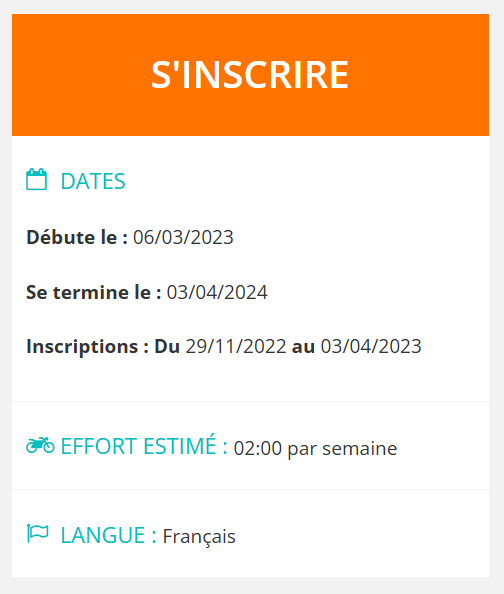
Task: Click the 02:00 par semaine text
Action: [x=315, y=449]
